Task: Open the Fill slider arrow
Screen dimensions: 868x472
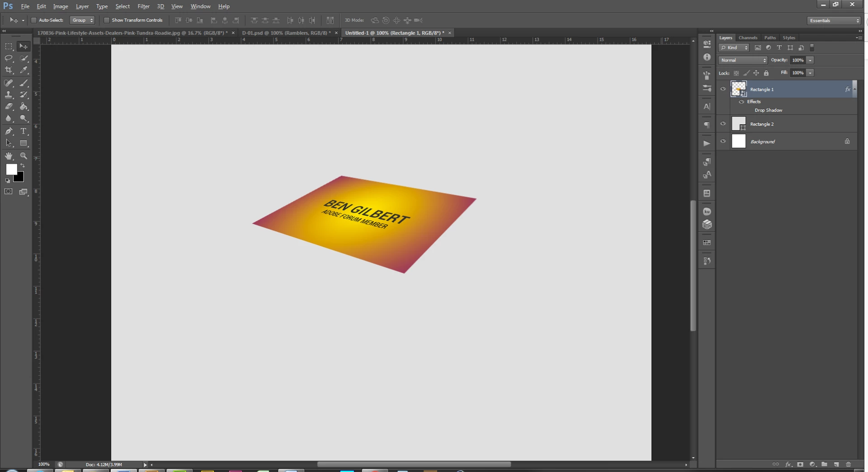Action: (x=810, y=73)
